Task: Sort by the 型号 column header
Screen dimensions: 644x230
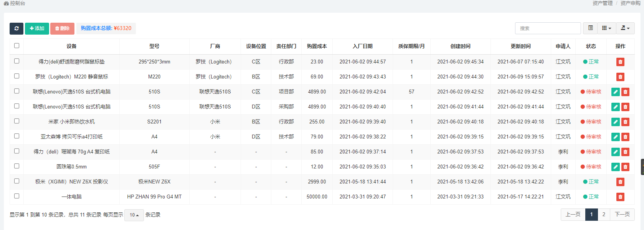Action: (154, 46)
